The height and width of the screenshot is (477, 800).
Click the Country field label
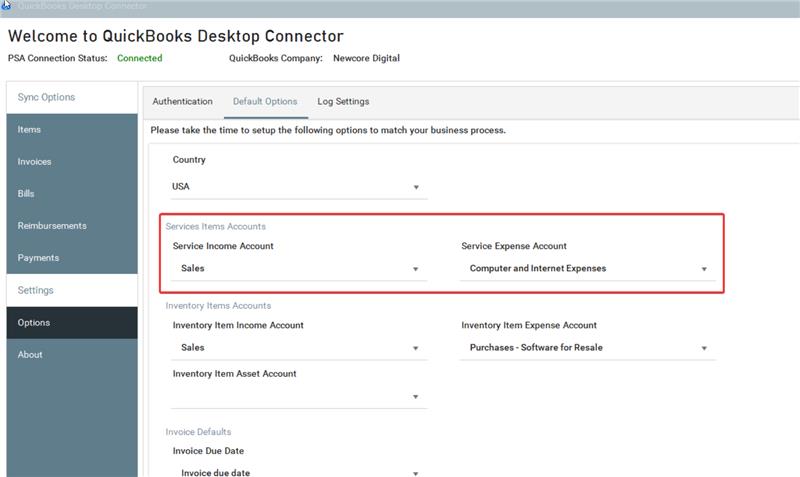[189, 160]
